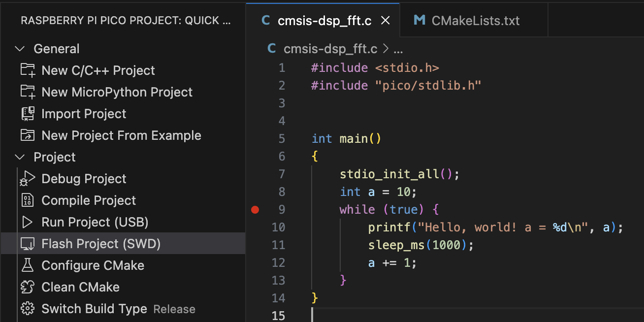The image size is (644, 322).
Task: Click the Compile Project binary file icon
Action: click(x=28, y=200)
